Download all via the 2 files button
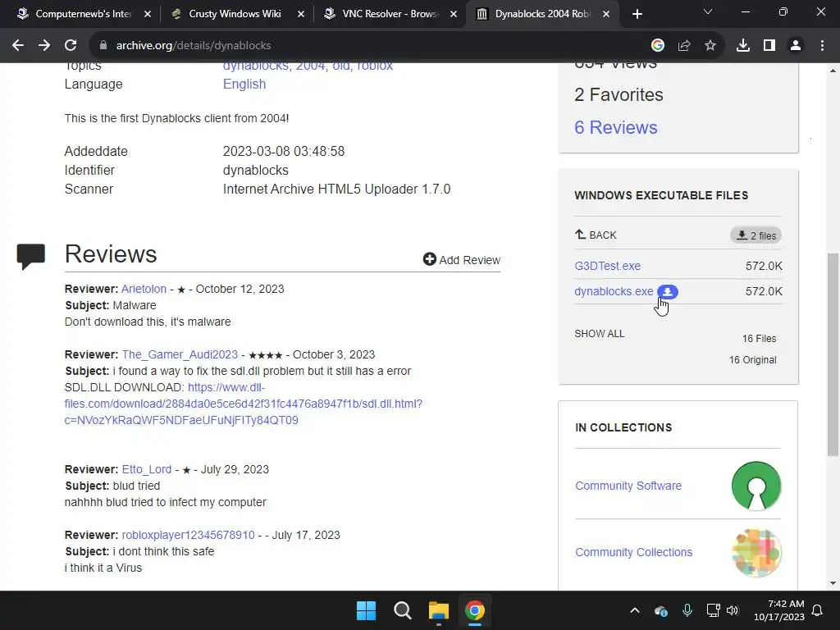Screen dimensions: 840x630 point(756,235)
